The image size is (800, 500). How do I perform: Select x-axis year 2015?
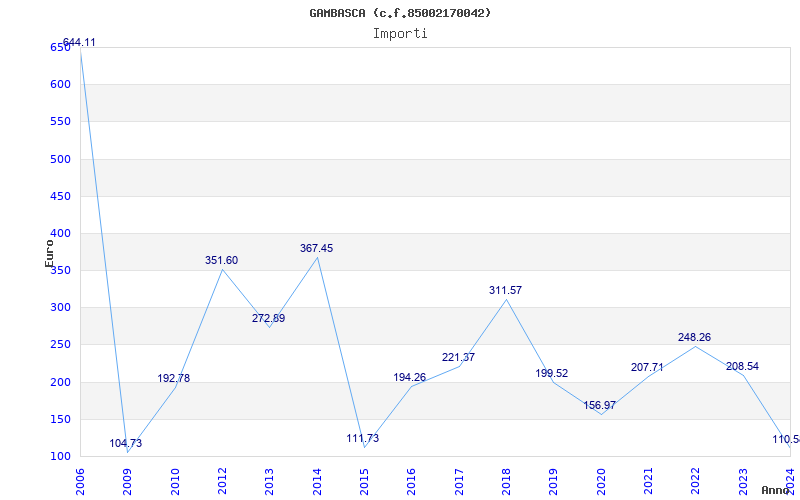(x=364, y=481)
